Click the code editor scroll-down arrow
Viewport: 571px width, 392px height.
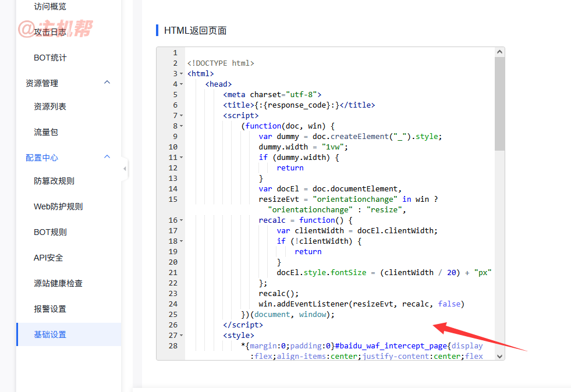pos(499,356)
